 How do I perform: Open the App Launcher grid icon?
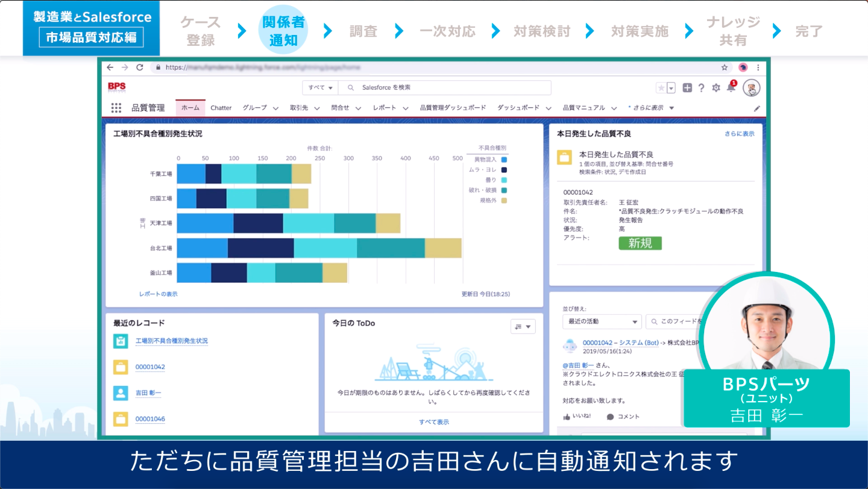[x=116, y=108]
